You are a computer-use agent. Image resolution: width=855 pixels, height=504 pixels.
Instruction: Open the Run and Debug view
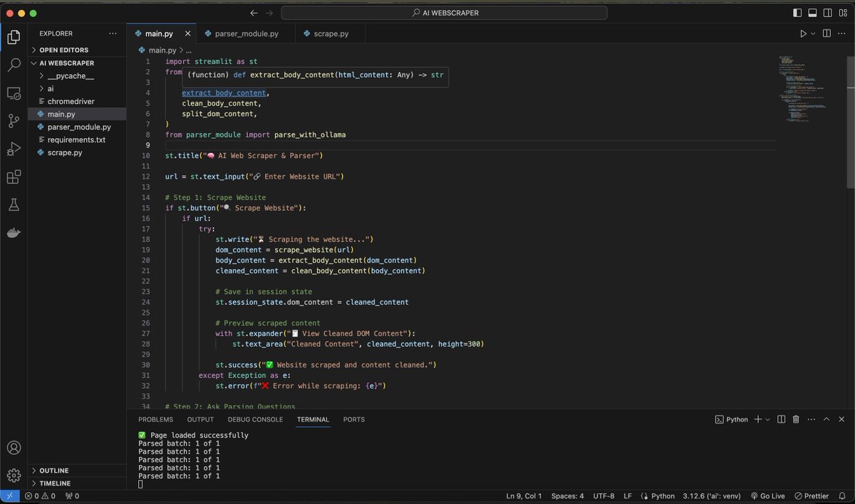[x=14, y=149]
